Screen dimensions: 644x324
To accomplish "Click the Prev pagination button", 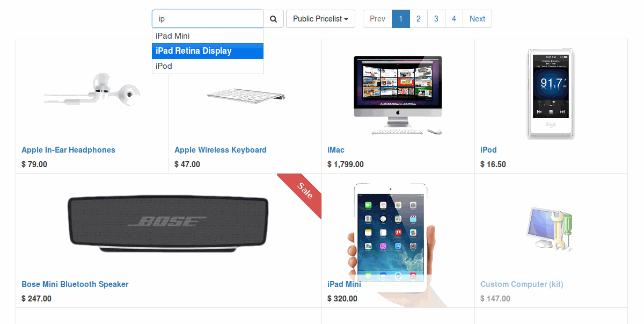I will (377, 19).
